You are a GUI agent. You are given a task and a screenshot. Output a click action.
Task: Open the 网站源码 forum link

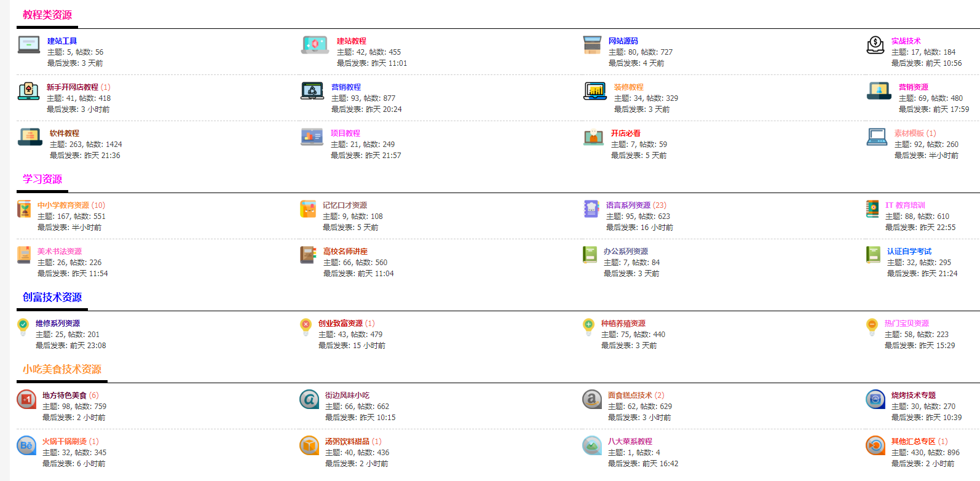pos(623,41)
